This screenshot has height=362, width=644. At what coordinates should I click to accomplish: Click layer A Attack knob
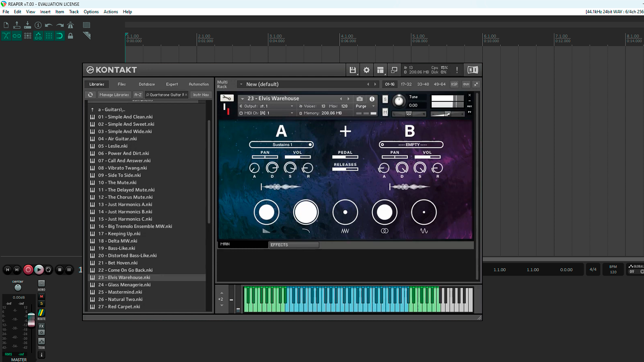(255, 168)
